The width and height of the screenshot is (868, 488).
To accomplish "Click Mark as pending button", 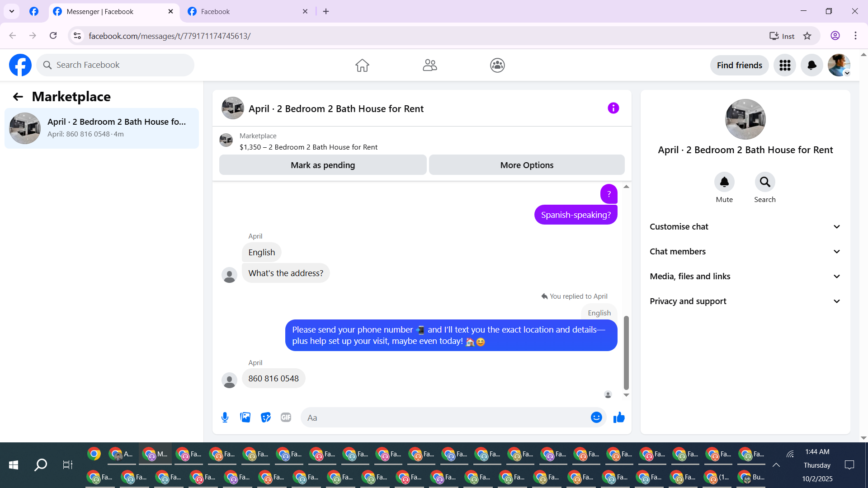I will click(x=323, y=165).
